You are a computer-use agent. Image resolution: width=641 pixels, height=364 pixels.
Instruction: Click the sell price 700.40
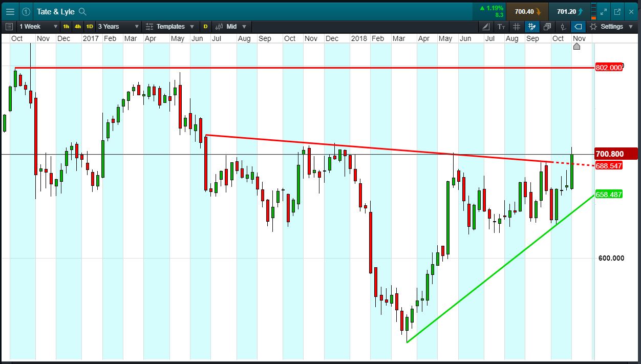click(x=527, y=11)
